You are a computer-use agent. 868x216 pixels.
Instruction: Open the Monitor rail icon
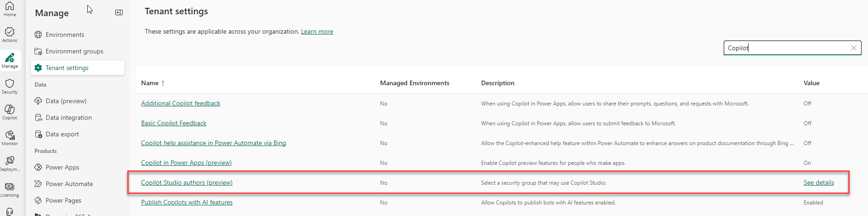coord(10,138)
